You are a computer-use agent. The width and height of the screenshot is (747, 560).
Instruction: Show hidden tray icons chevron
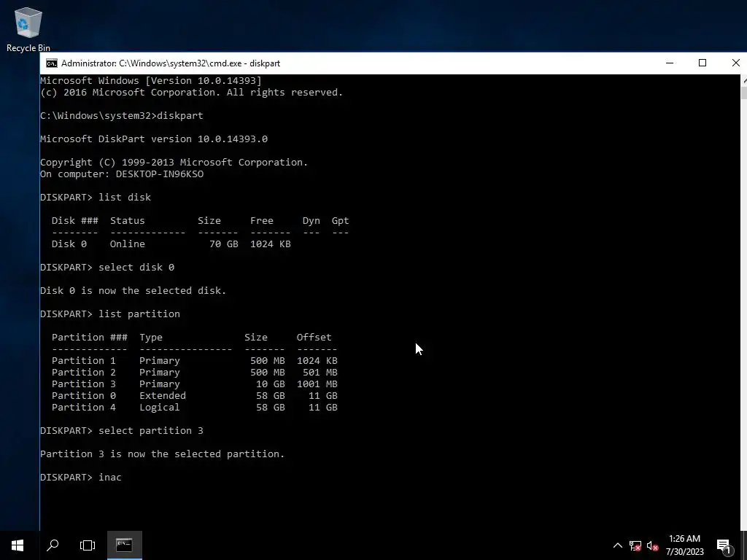coord(617,545)
